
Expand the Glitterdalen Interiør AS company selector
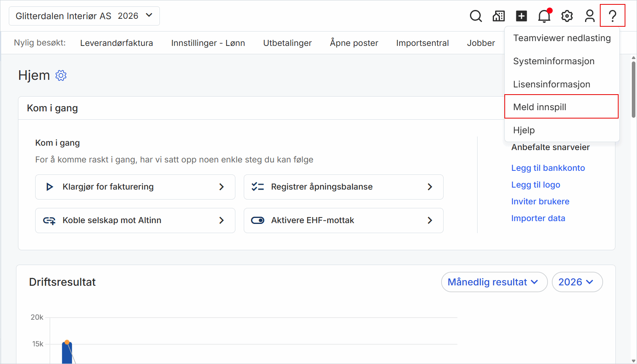point(84,16)
